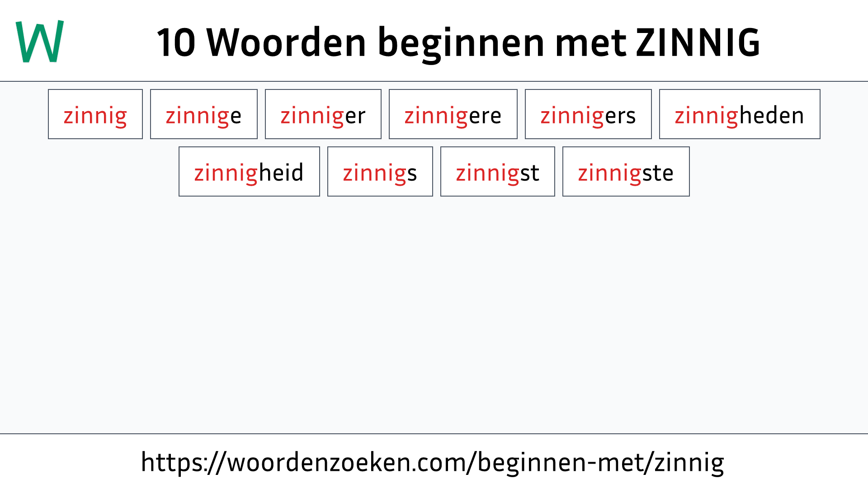868x488 pixels.
Task: Click the word 'zinnig' box
Action: coord(95,114)
